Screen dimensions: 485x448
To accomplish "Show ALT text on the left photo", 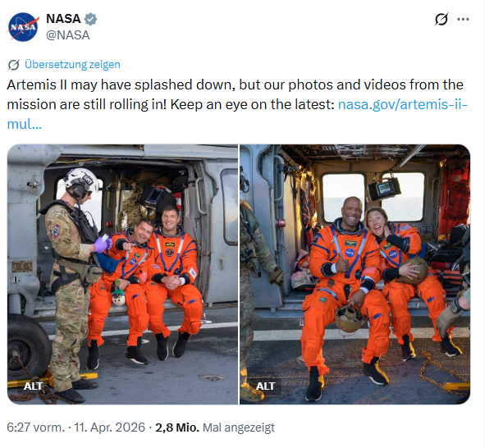I will tap(33, 386).
